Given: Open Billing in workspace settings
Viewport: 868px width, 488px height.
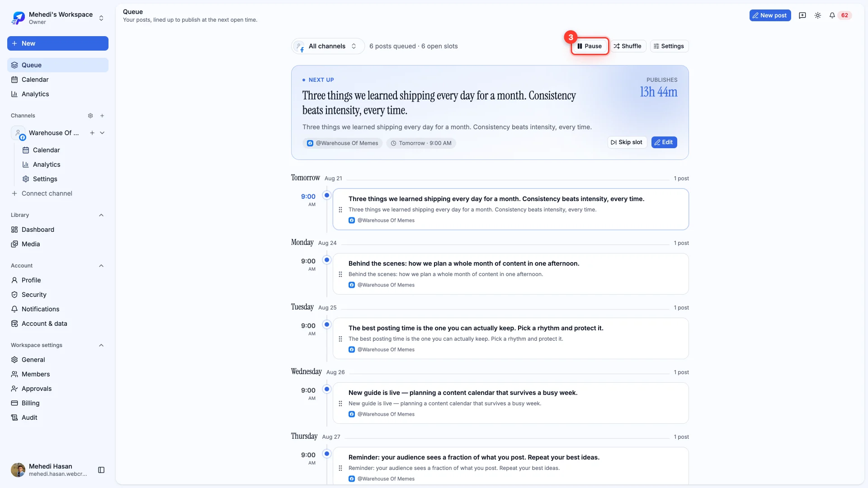Looking at the screenshot, I should 58,403.
